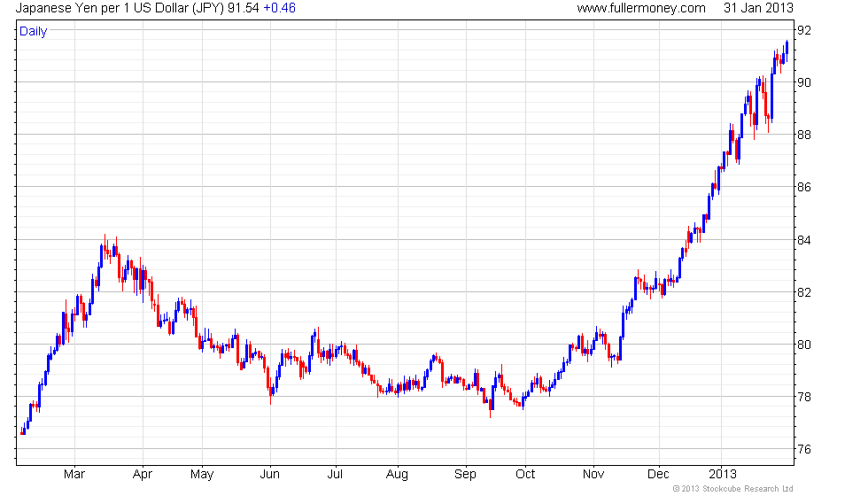Click the Nov month label
The width and height of the screenshot is (868, 496).
[593, 475]
